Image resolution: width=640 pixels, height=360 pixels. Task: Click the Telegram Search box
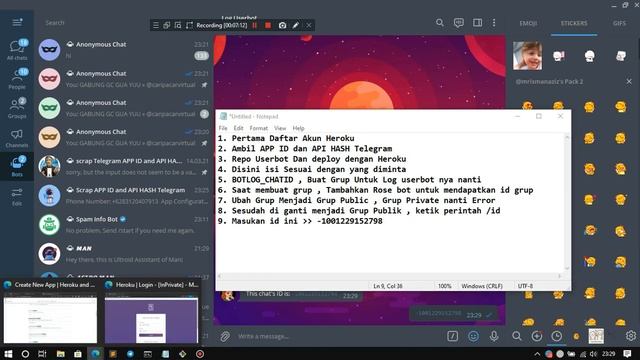[x=94, y=23]
